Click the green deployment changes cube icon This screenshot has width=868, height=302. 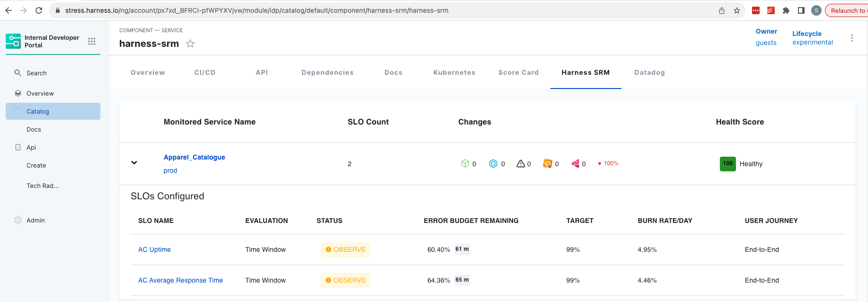[x=465, y=164]
